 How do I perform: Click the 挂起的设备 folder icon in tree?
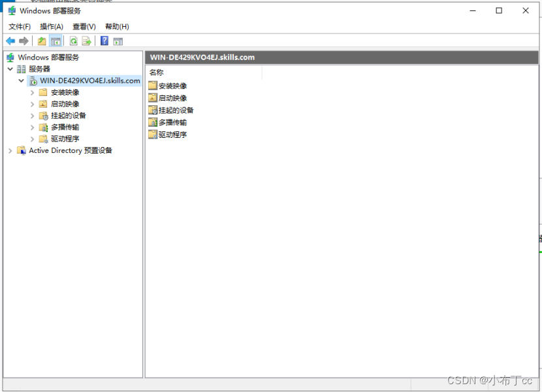(44, 116)
